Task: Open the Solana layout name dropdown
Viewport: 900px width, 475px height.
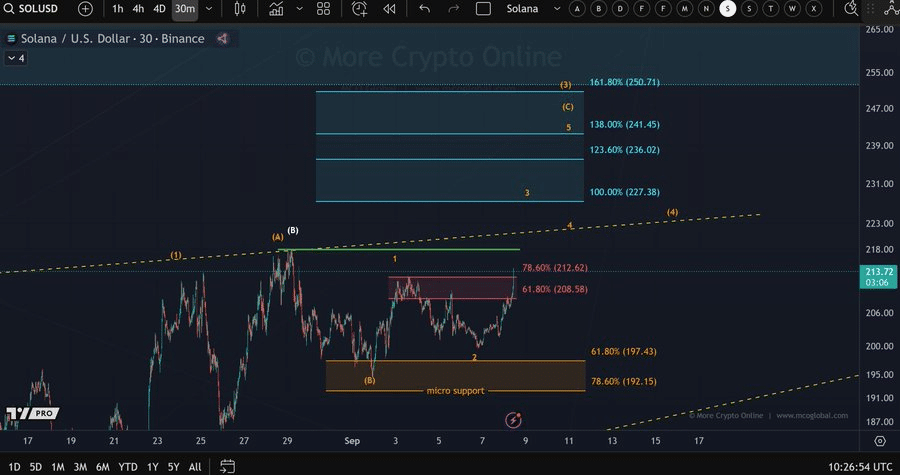Action: point(531,9)
